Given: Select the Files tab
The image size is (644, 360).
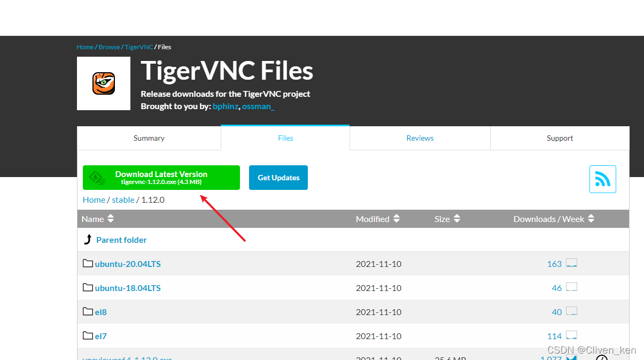Looking at the screenshot, I should click(x=285, y=138).
